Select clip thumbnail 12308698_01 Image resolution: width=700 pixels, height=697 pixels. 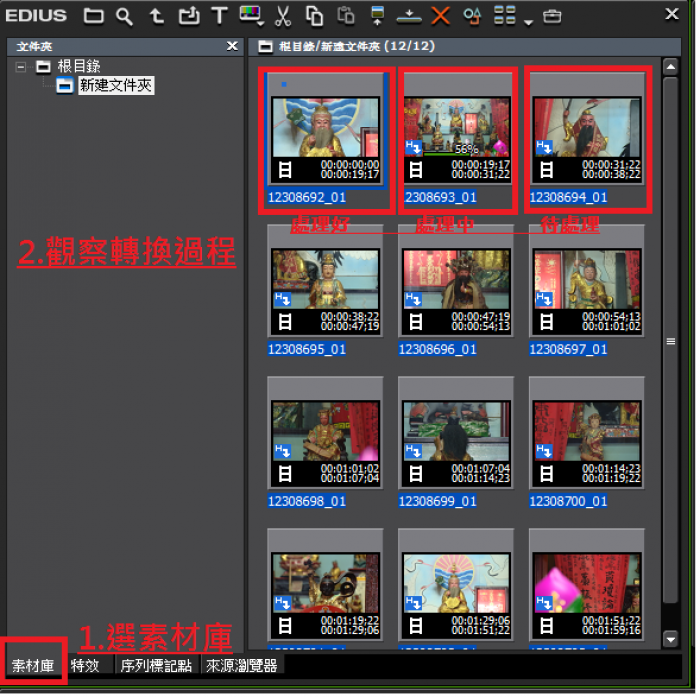click(325, 441)
